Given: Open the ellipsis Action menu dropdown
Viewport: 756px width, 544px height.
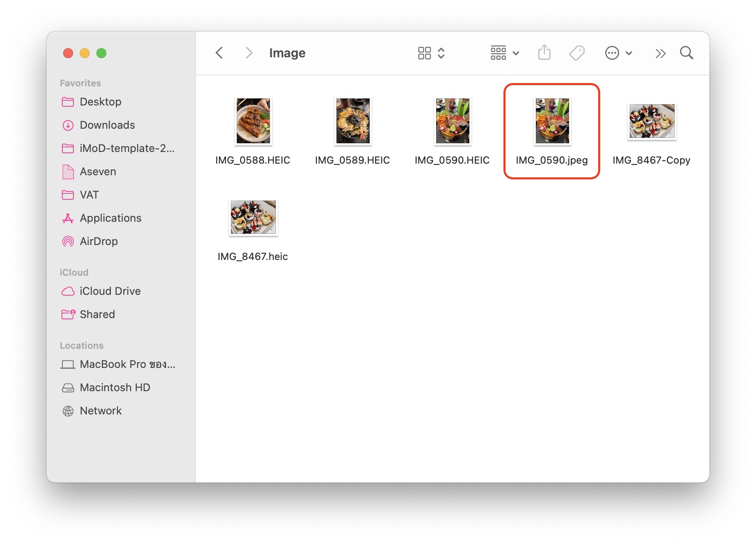Looking at the screenshot, I should tap(618, 53).
